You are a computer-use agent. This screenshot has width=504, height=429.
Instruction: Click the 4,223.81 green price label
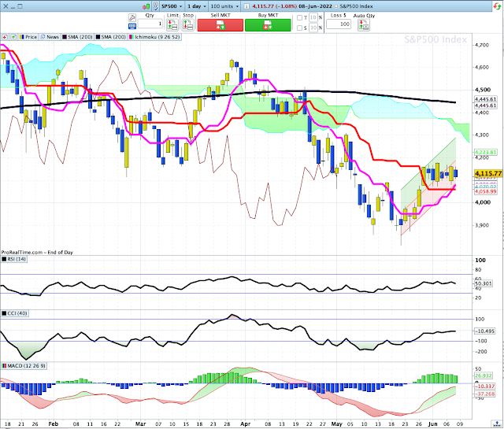[x=486, y=153]
